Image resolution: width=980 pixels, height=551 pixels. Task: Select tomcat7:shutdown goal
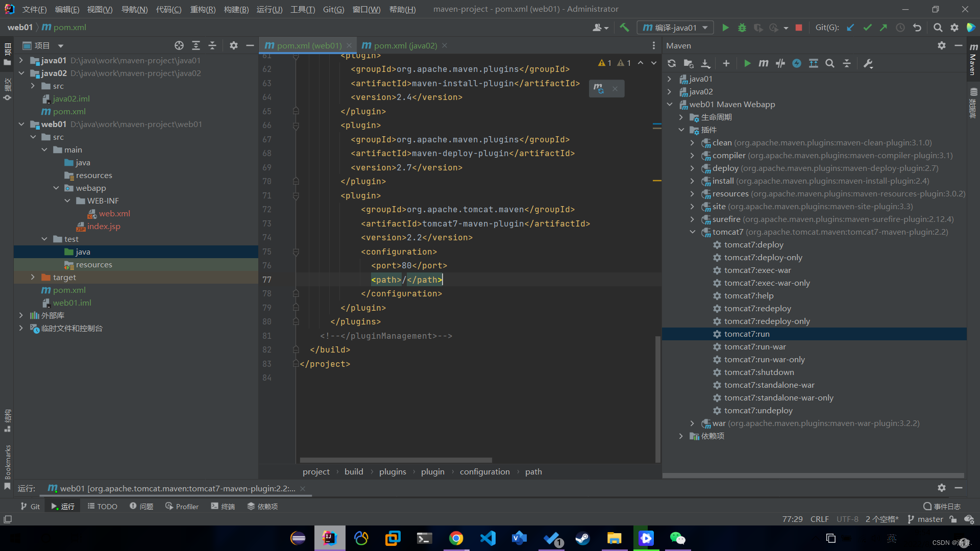[x=758, y=372]
